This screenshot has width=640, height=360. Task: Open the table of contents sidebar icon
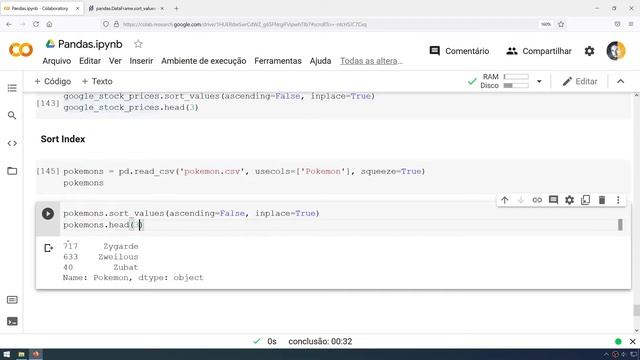pos(12,88)
